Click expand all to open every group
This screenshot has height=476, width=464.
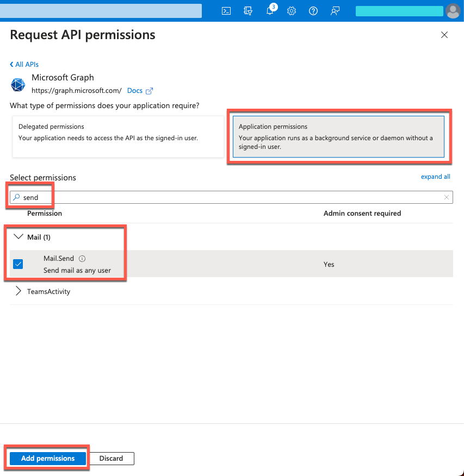pos(435,176)
